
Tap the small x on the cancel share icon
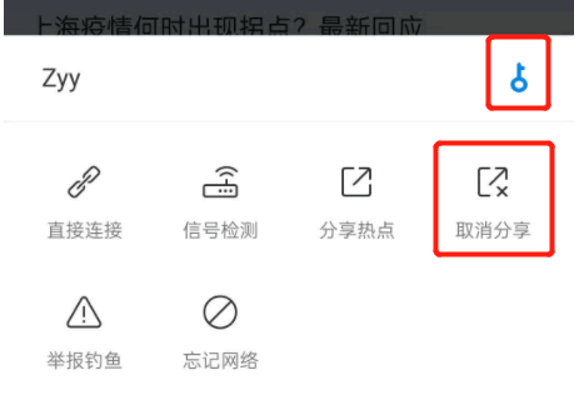[x=503, y=191]
